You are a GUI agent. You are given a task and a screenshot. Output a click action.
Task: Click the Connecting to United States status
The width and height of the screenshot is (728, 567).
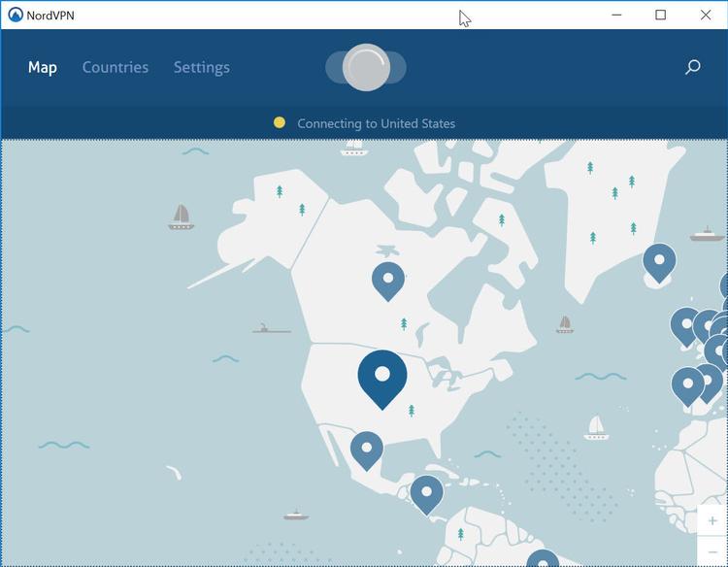tap(376, 123)
